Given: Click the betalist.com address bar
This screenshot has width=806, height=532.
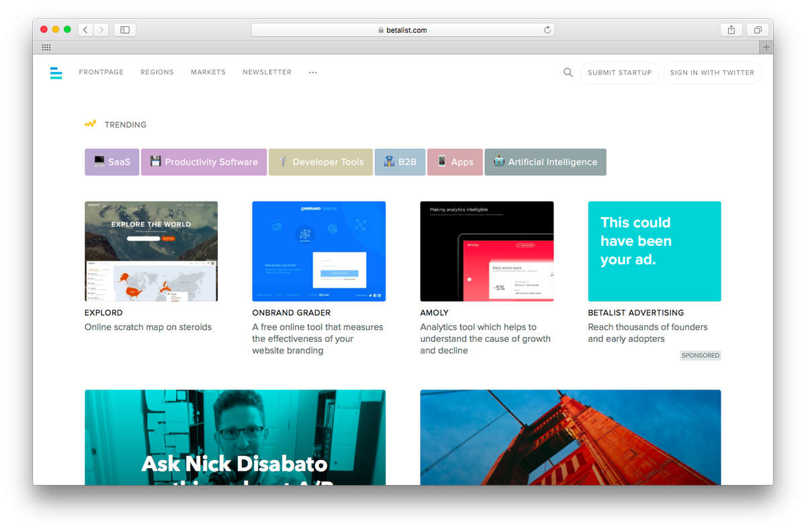Looking at the screenshot, I should coord(403,30).
